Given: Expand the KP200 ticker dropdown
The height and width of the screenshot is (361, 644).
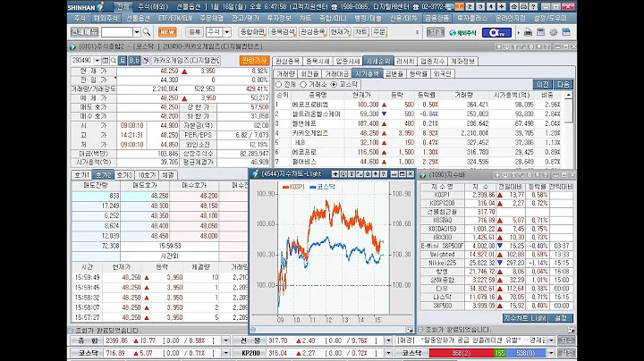Looking at the screenshot, I should 388,353.
